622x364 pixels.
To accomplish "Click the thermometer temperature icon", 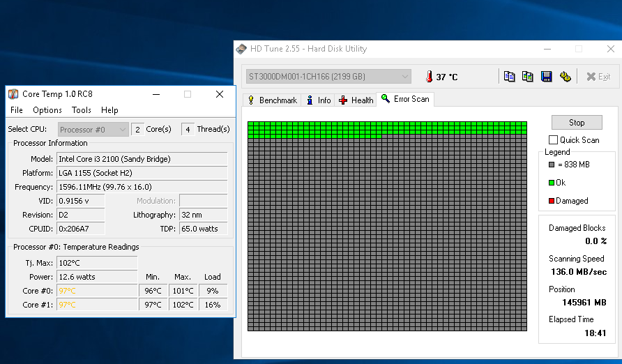I will (429, 77).
